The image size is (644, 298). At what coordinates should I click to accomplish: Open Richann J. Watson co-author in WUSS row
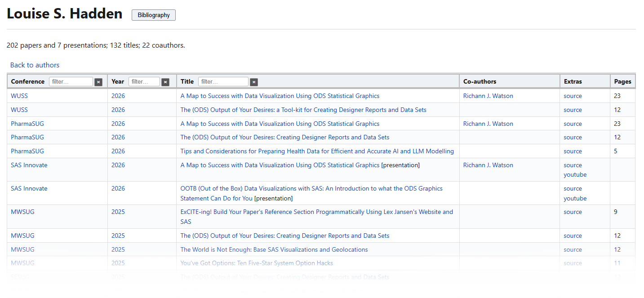pyautogui.click(x=488, y=96)
